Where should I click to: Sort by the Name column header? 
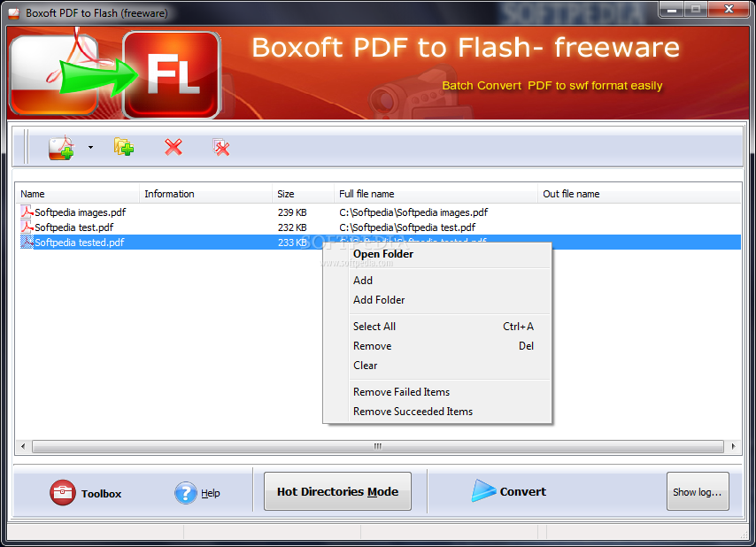[x=78, y=194]
